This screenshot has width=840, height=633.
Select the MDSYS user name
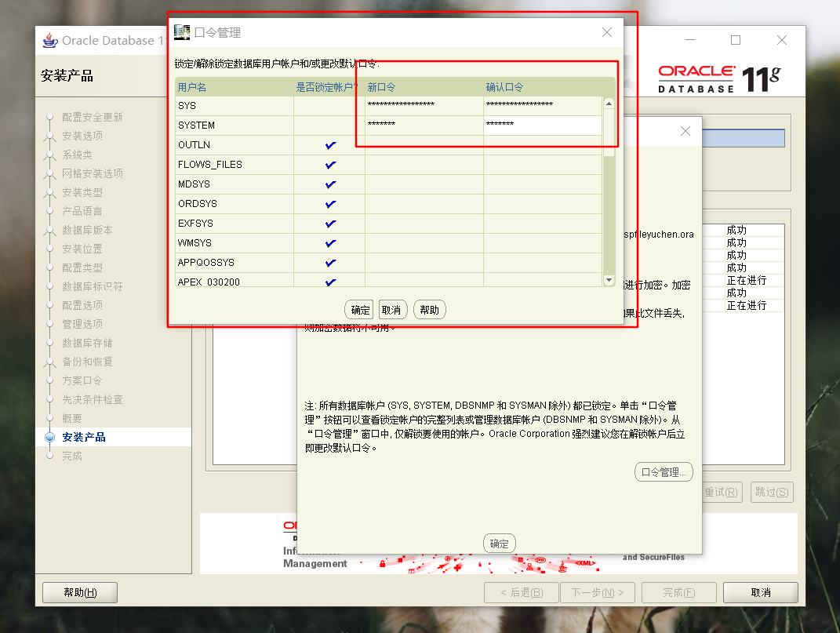[x=194, y=184]
